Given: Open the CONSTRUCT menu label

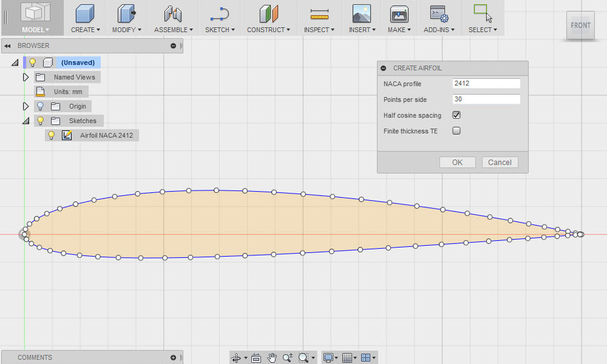Looking at the screenshot, I should point(268,30).
